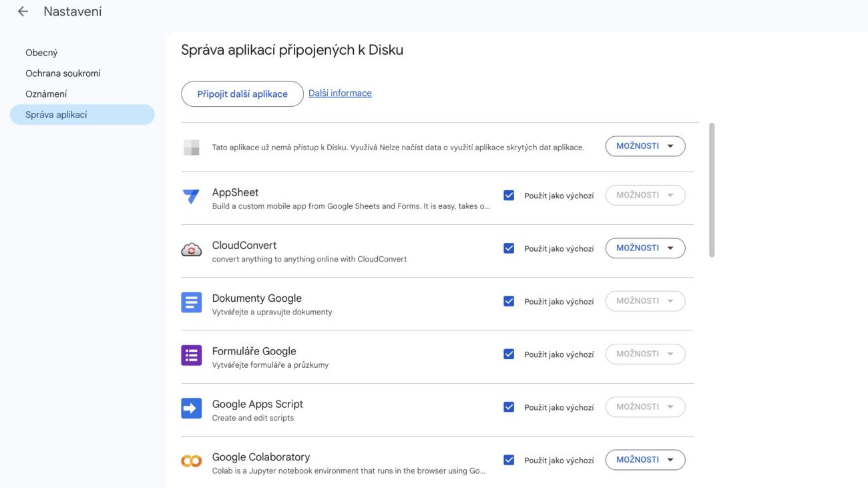Click the apps list vertical scrollbar
This screenshot has width=868, height=488.
tap(712, 190)
